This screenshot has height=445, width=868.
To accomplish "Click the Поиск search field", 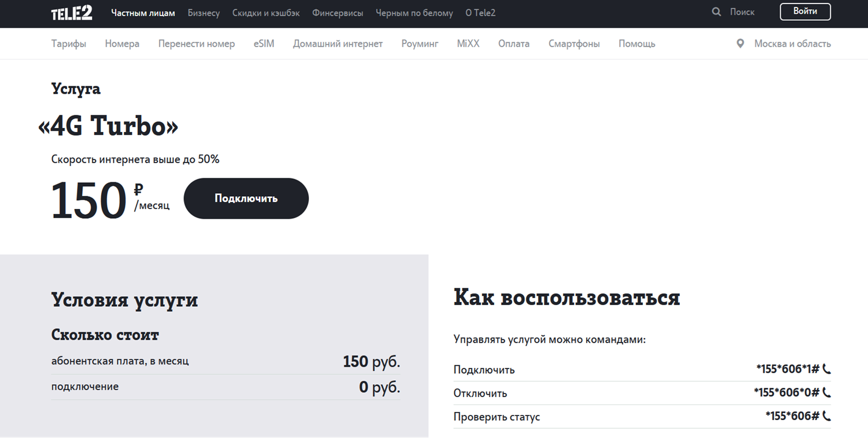I will point(742,12).
